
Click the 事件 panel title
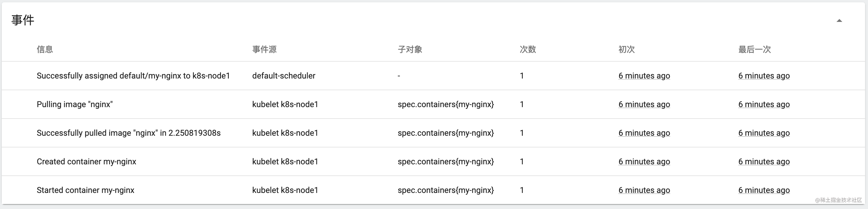(x=22, y=20)
